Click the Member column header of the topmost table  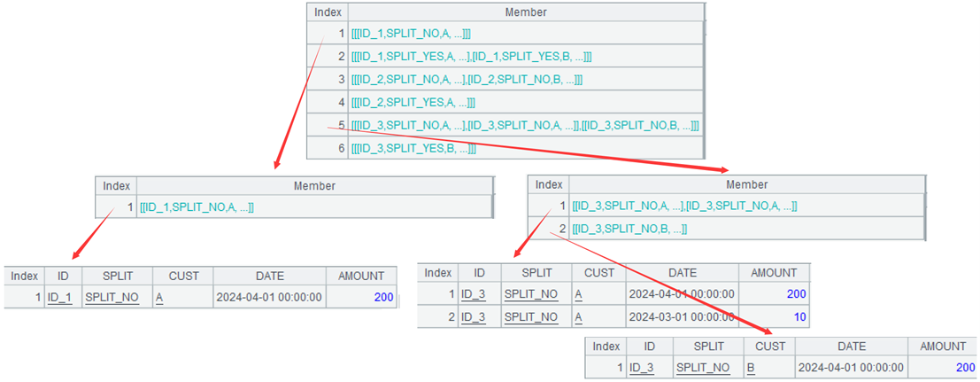(526, 12)
